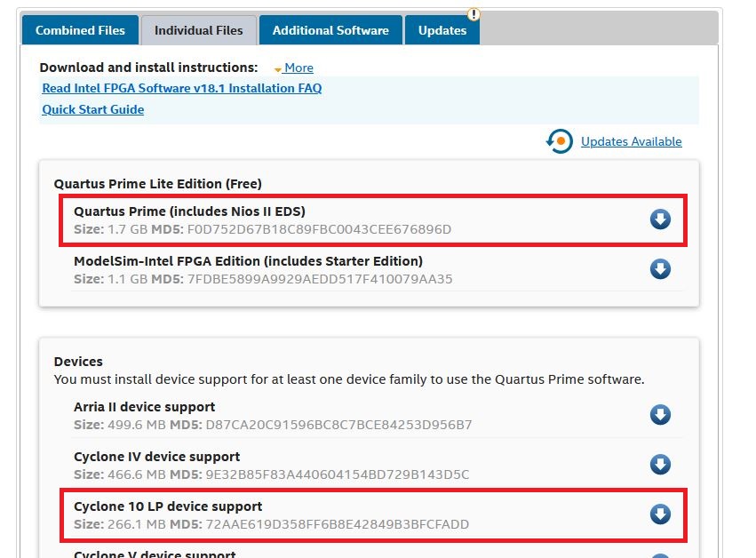The width and height of the screenshot is (756, 558).
Task: Click the Cyclone 10 LP device support title
Action: tap(168, 506)
